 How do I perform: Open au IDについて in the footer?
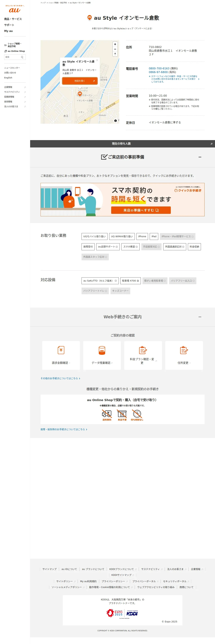coord(69,569)
